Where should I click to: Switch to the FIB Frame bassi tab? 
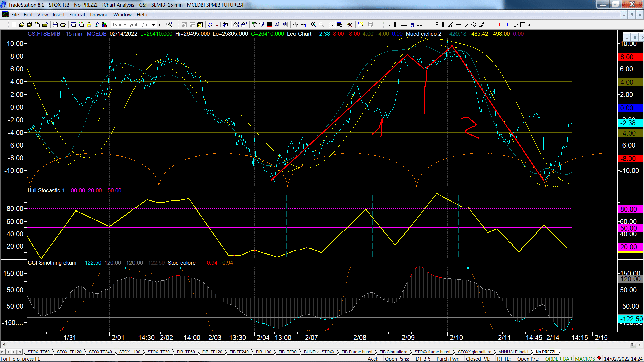(x=357, y=352)
